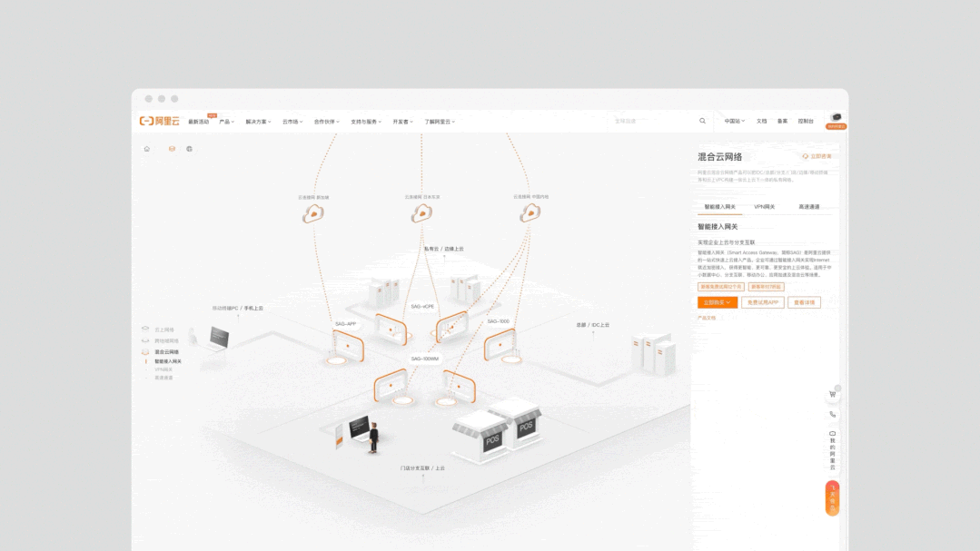Select the orange layers view icon
The image size is (980, 551).
tap(172, 149)
